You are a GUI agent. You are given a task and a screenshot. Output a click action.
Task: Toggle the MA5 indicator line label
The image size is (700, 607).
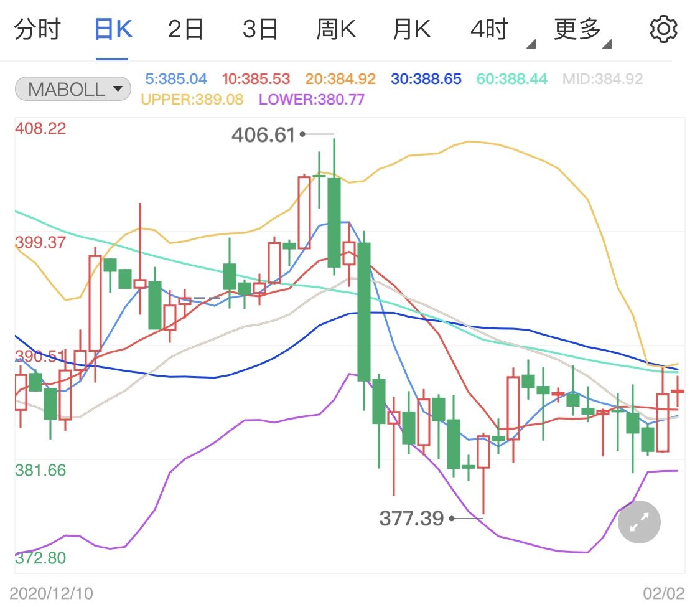[x=175, y=79]
